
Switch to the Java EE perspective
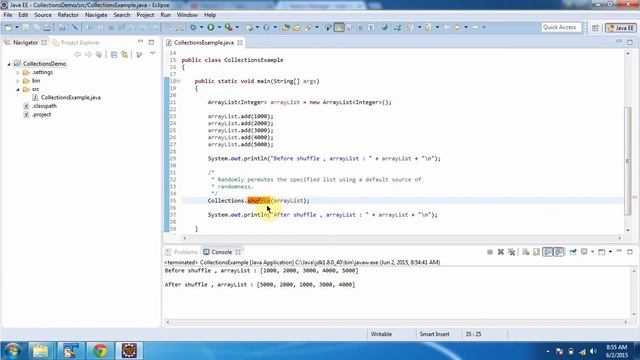click(621, 28)
